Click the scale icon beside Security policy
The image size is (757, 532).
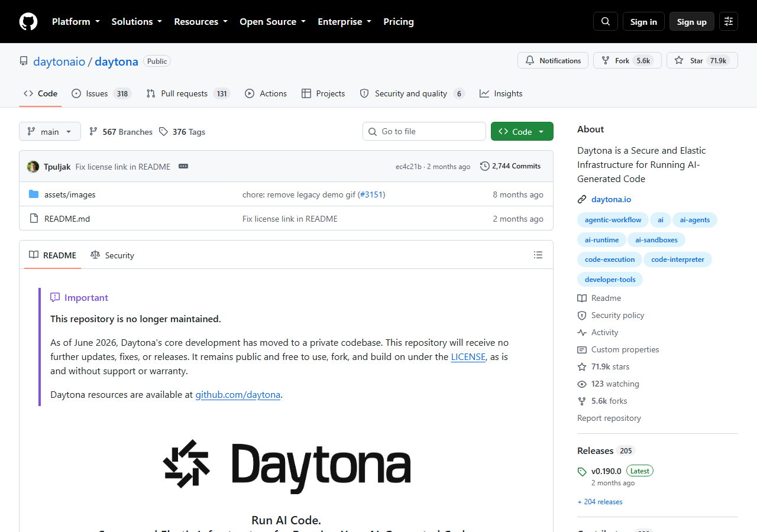[x=582, y=316]
